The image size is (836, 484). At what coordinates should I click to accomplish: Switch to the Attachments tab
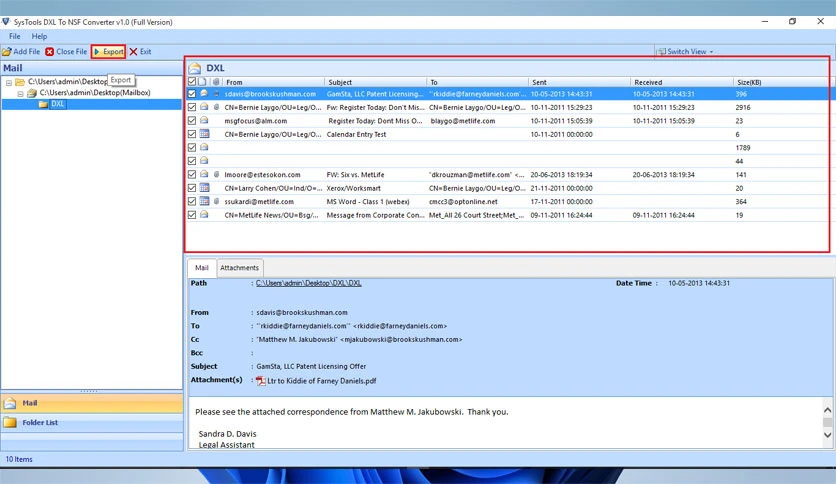(x=239, y=268)
